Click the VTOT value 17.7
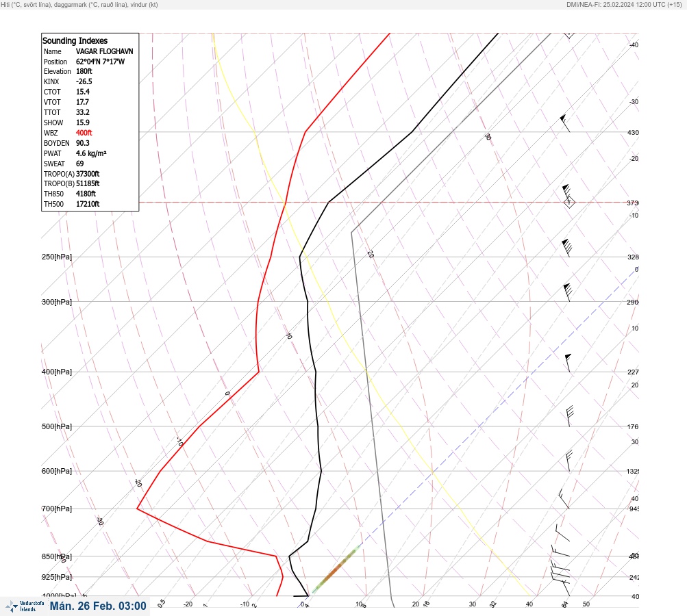 pyautogui.click(x=82, y=102)
